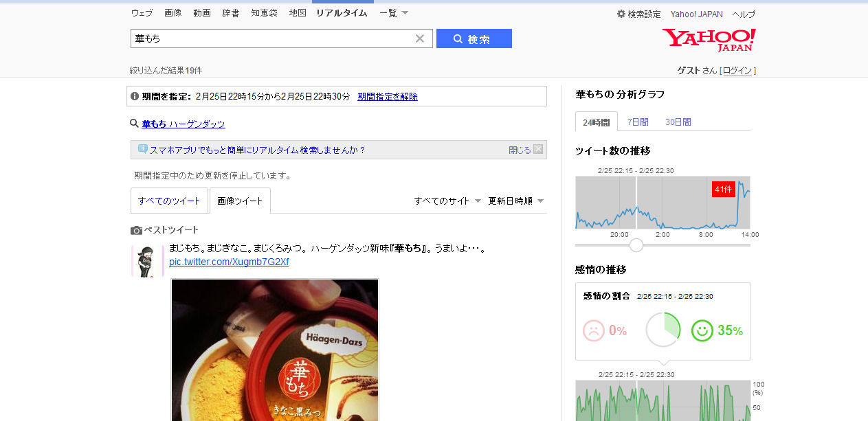Click the sentiment ratio pie chart

tap(663, 330)
